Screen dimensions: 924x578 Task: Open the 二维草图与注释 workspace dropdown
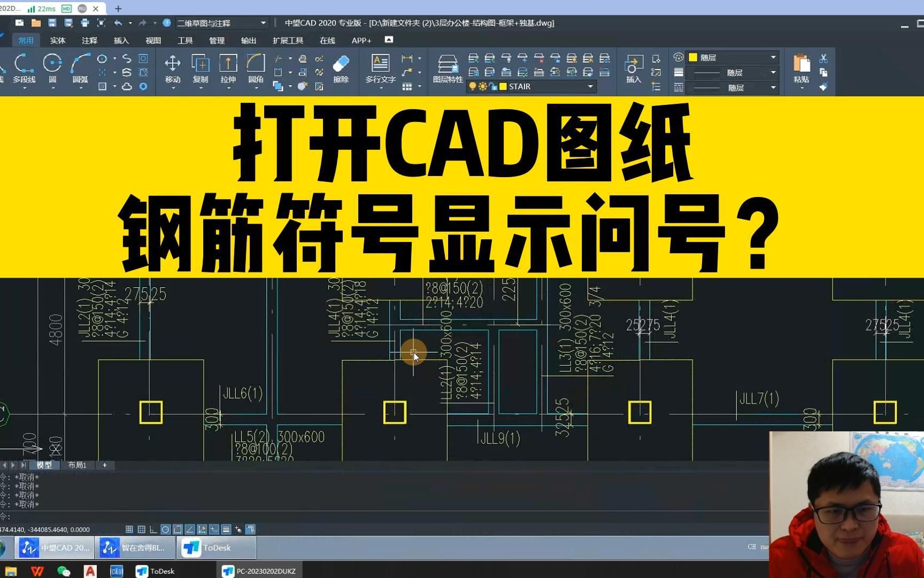[x=262, y=23]
